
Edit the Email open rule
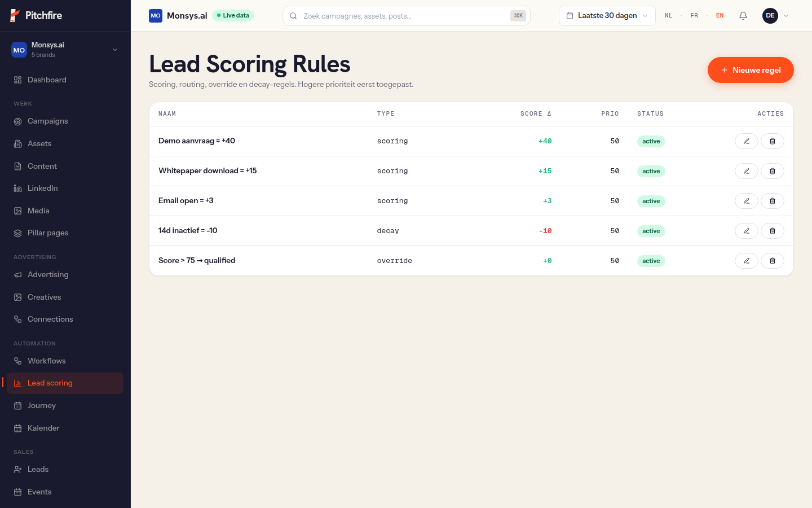coord(747,201)
